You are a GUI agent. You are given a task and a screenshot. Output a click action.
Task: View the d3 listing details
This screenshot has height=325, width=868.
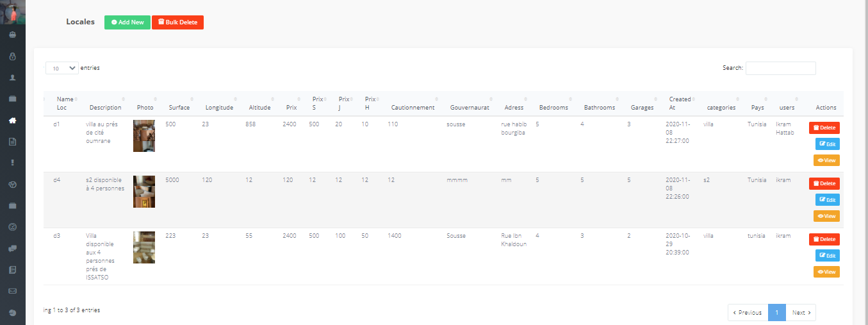point(826,272)
